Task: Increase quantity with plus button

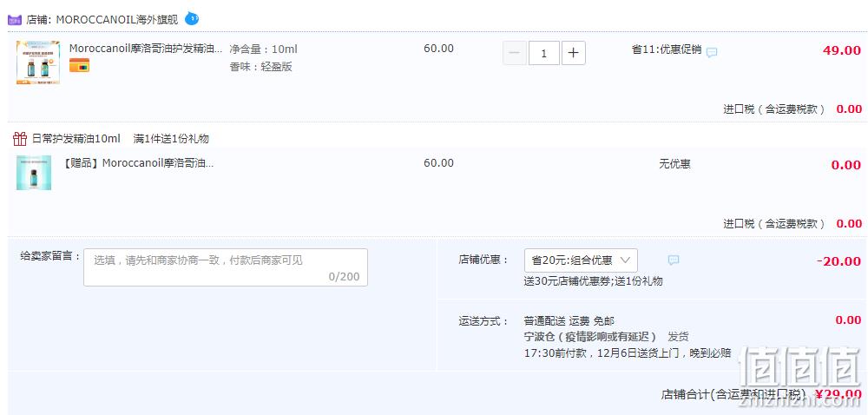Action: pos(574,53)
